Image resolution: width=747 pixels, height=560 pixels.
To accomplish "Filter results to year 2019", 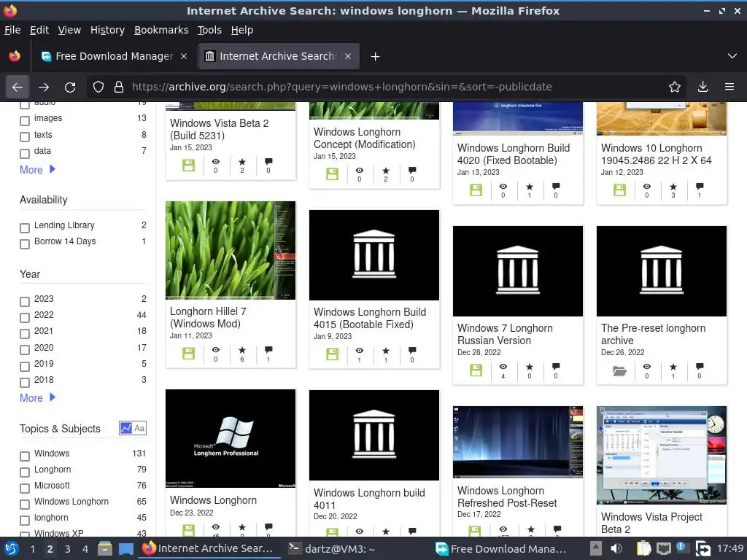I will tap(25, 367).
